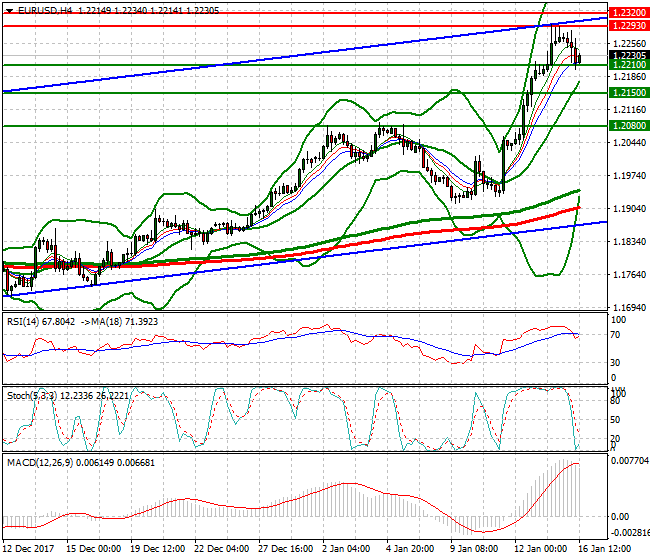Click the current price label 1.22305

629,56
